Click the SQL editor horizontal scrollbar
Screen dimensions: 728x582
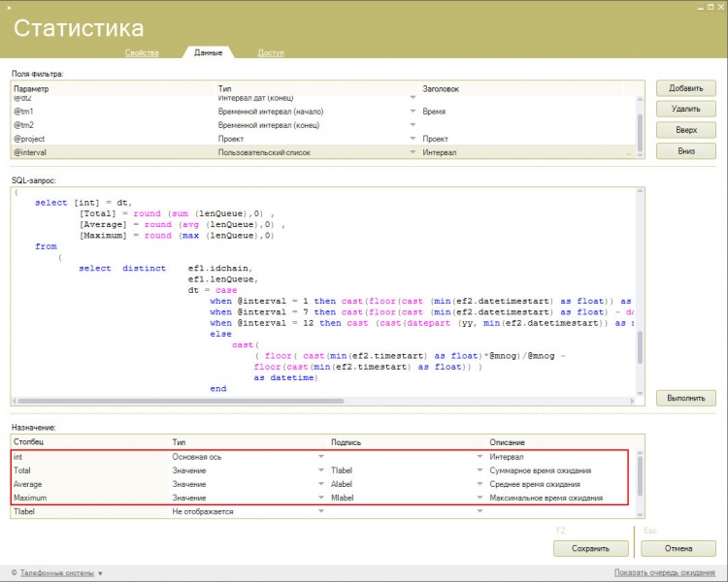pyautogui.click(x=182, y=401)
